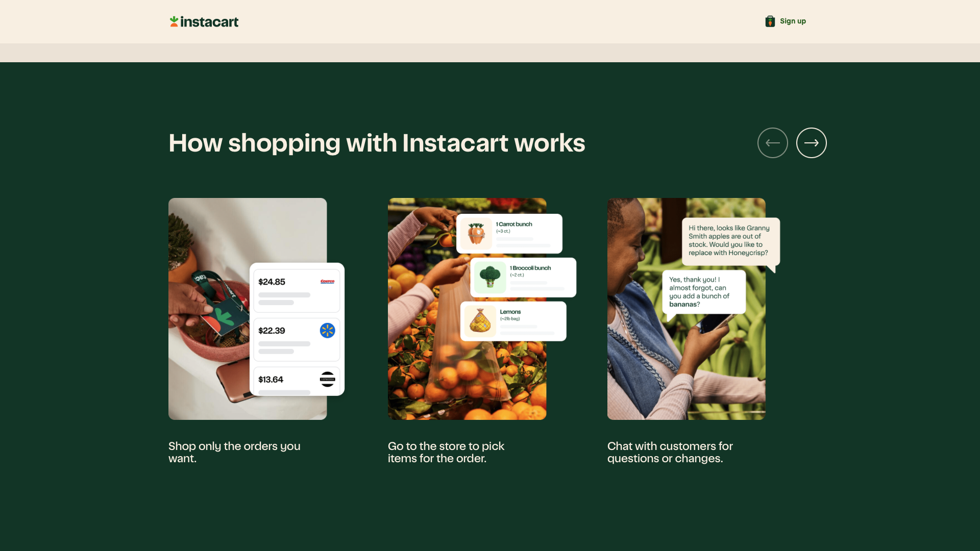Open the oranges produce photo
Screen dimensions: 980x551
[x=467, y=309]
